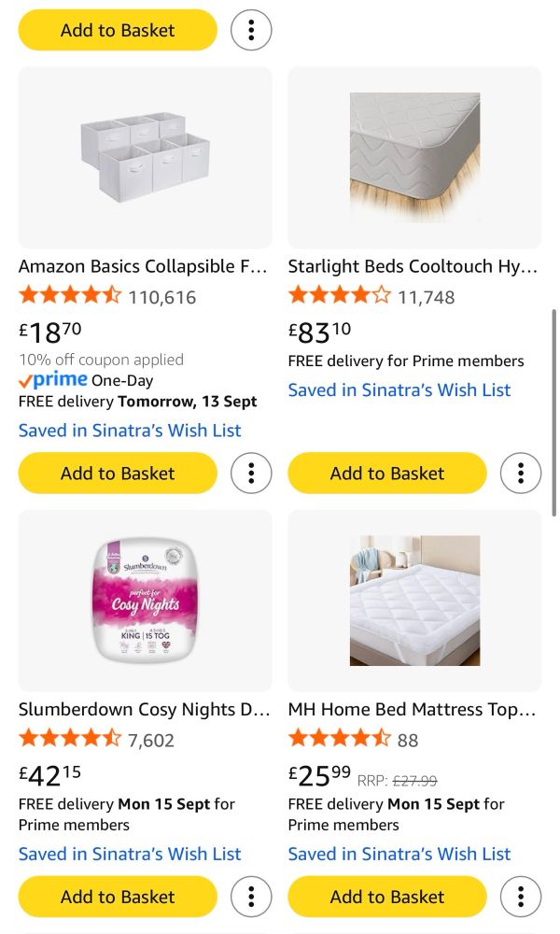
Task: Click star rating of Starlight Beds Cooltouch
Action: 340,297
